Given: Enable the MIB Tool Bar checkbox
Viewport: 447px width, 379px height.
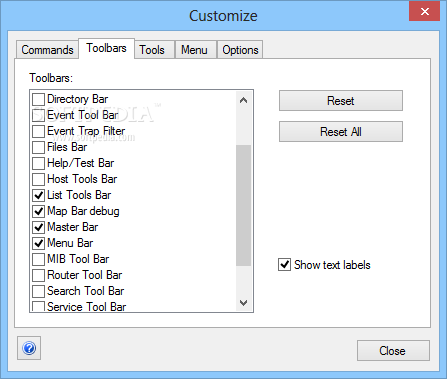Looking at the screenshot, I should pos(38,259).
